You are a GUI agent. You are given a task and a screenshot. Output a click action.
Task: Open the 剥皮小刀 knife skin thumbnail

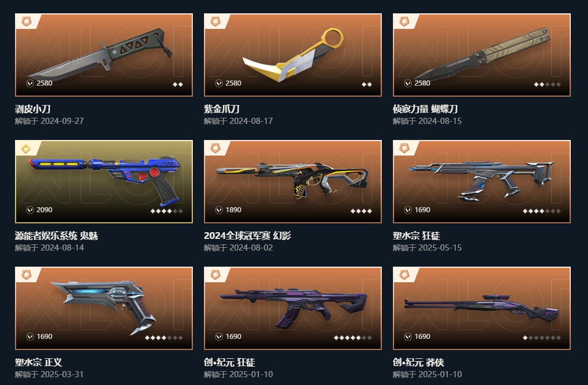coord(104,55)
